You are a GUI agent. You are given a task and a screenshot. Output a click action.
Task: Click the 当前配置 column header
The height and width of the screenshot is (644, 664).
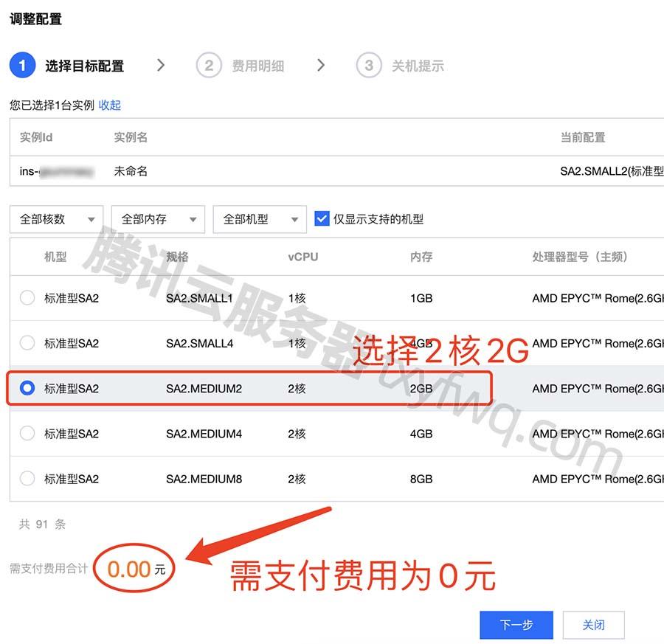tap(583, 137)
